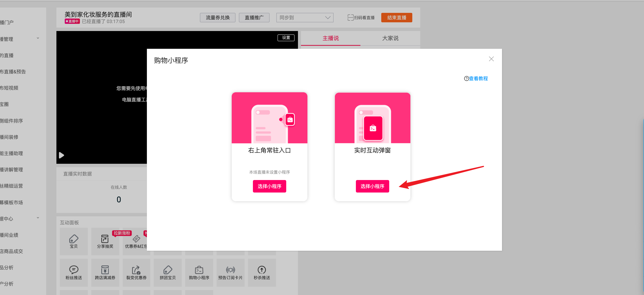The image size is (644, 295).
Task: Switch to the 大家说 tab
Action: point(390,38)
